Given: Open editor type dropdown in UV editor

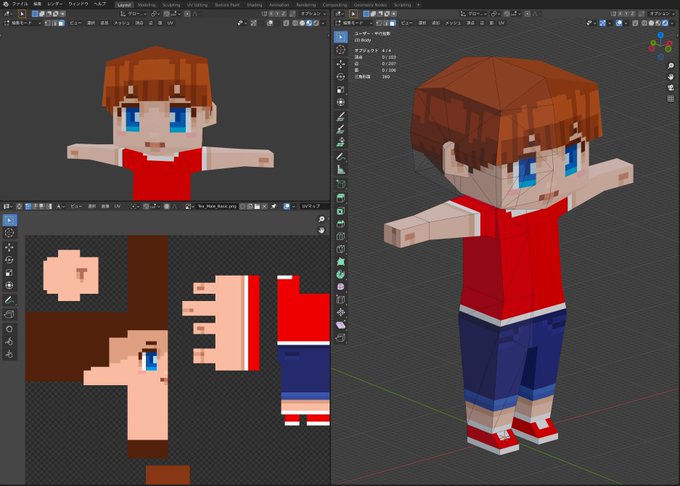Looking at the screenshot, I should [7, 206].
